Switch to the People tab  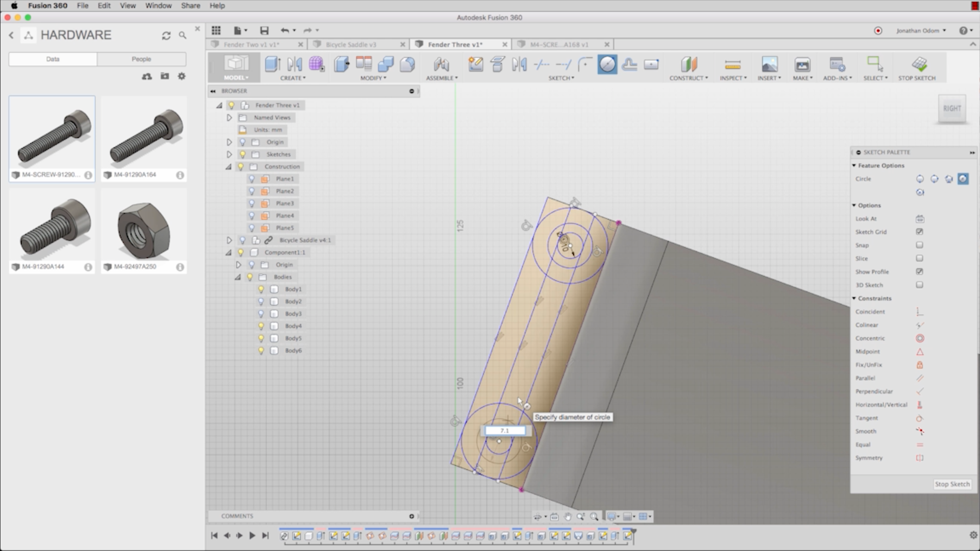click(141, 59)
